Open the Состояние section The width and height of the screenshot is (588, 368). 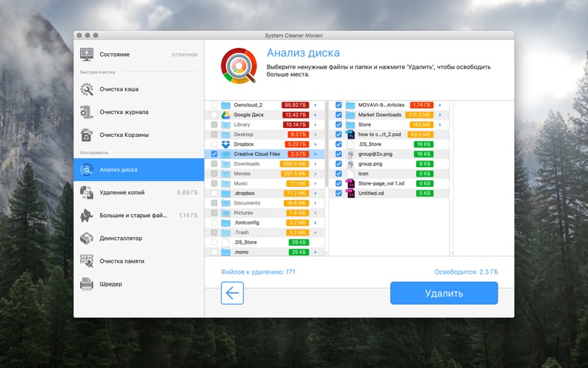[139, 54]
